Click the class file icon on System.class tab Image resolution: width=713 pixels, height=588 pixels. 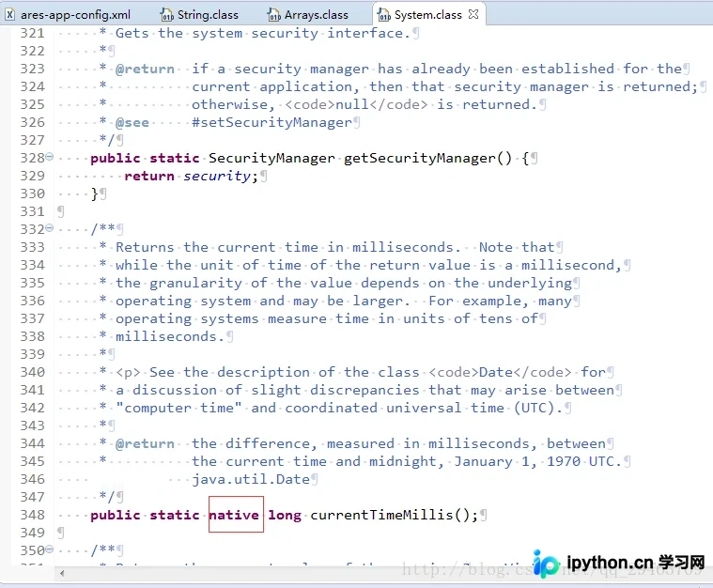(x=384, y=15)
